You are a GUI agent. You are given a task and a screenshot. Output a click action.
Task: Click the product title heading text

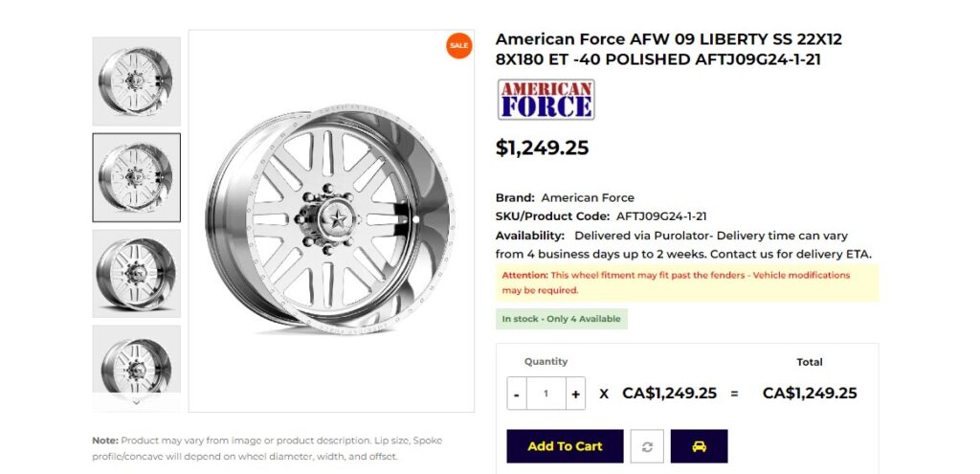click(x=668, y=49)
